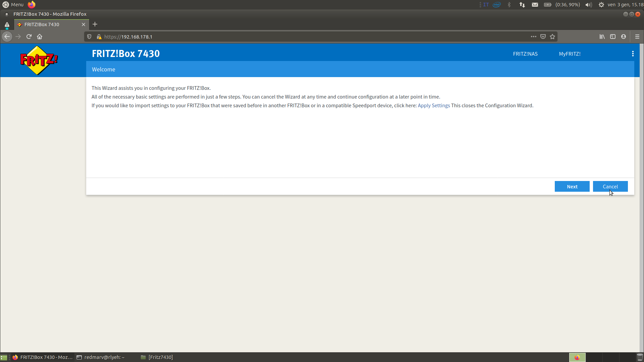Click the browser forward arrow
Screen dimensions: 644x362
point(18,37)
